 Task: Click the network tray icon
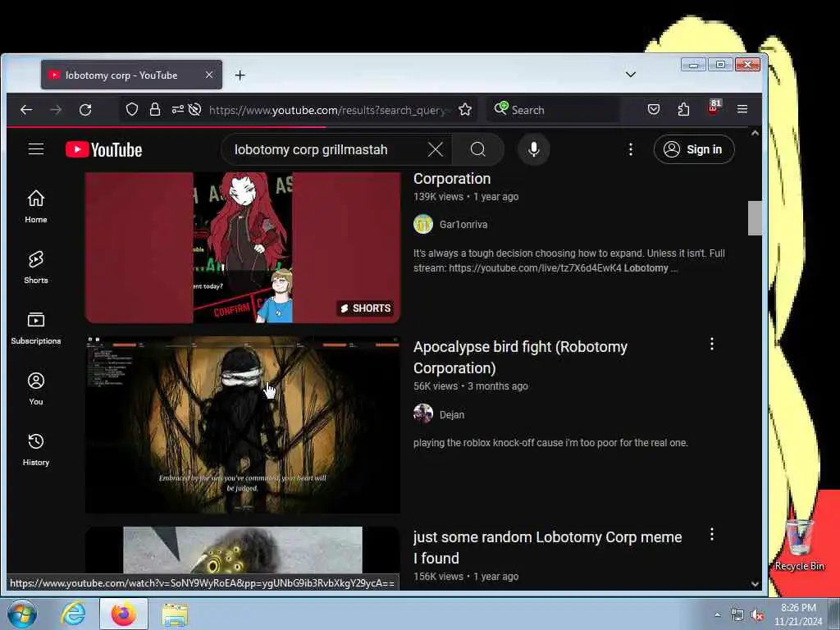pos(737,615)
